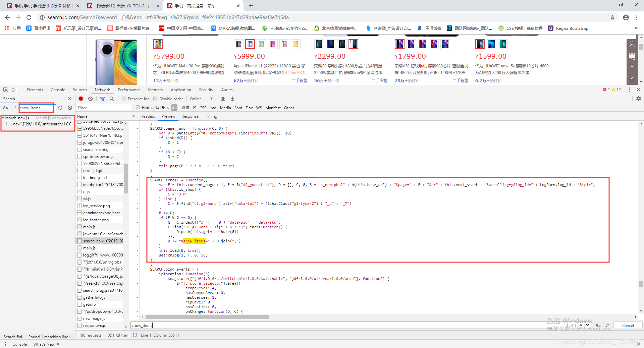Select the All request type filter
The image size is (644, 348).
(174, 108)
